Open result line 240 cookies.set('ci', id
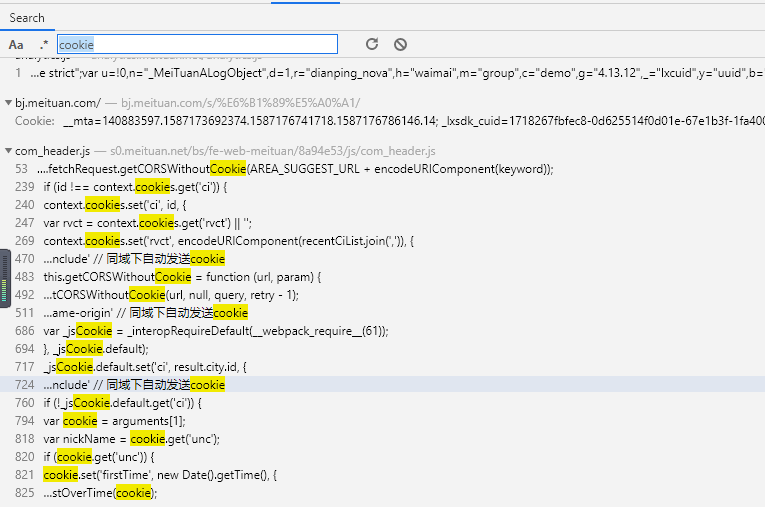765x507 pixels. coord(382,205)
